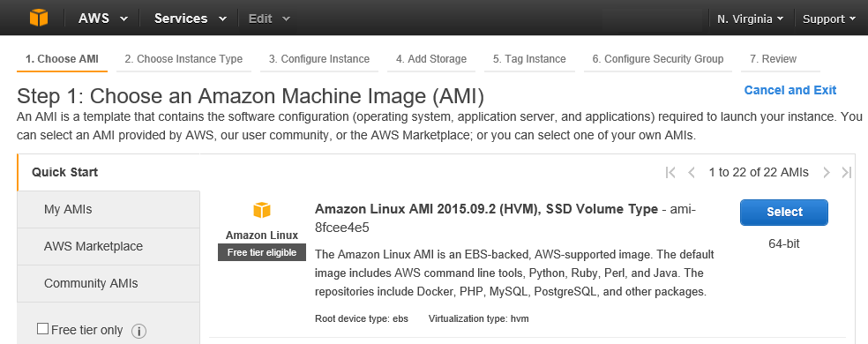This screenshot has height=344, width=868.
Task: Click the Step 1 Choose an AMI heading
Action: pyautogui.click(x=251, y=96)
